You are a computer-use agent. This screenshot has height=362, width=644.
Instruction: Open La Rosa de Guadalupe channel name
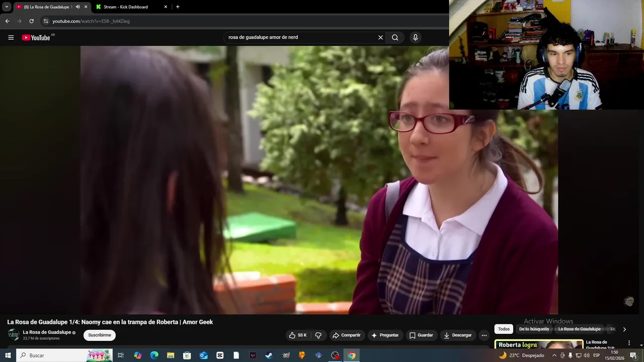(47, 332)
